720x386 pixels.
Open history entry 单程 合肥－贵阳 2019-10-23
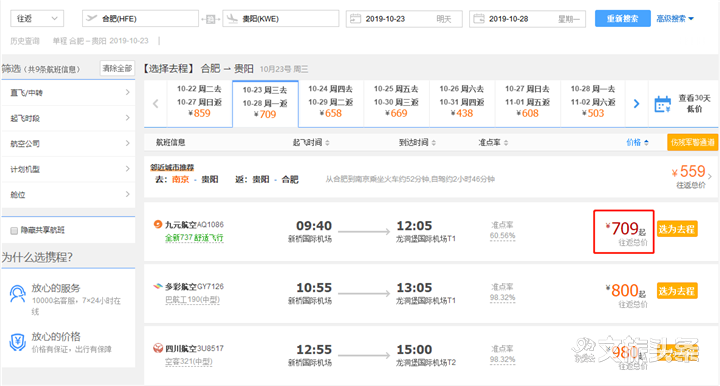point(101,41)
